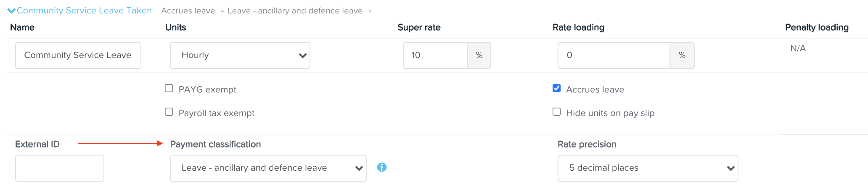This screenshot has width=868, height=185.
Task: Tick the Payroll tax exempt checkbox
Action: point(169,112)
